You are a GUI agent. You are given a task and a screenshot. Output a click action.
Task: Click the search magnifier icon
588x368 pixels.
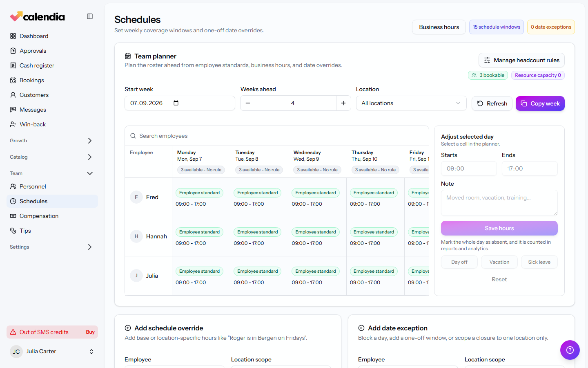pyautogui.click(x=133, y=136)
